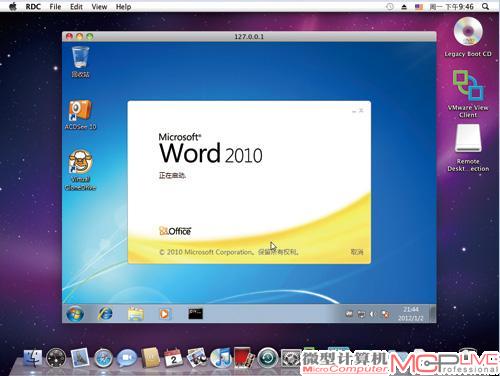Click the 127.0.0.1 window title bar text
This screenshot has width=500, height=376.
point(249,36)
